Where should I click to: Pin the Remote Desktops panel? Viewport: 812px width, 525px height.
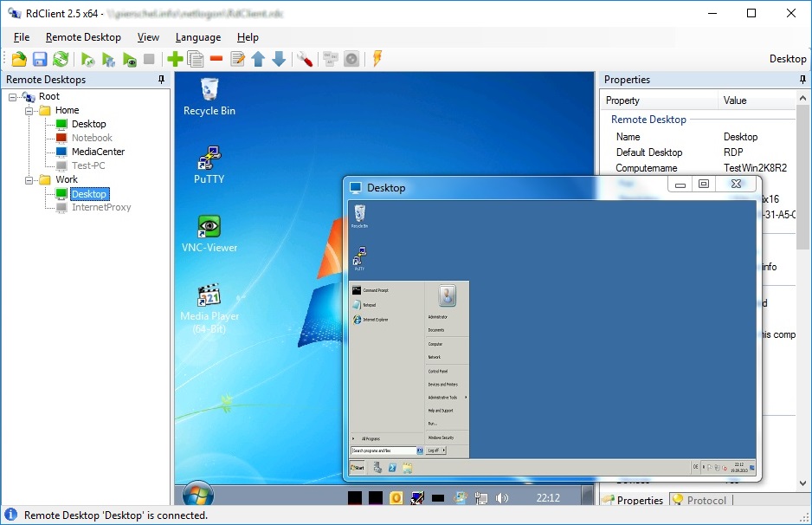click(161, 80)
